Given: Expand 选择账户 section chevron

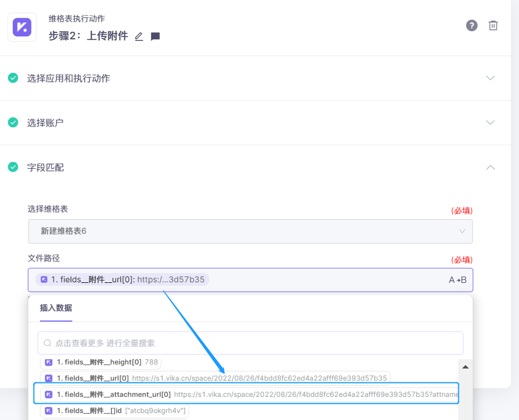Looking at the screenshot, I should pyautogui.click(x=490, y=123).
